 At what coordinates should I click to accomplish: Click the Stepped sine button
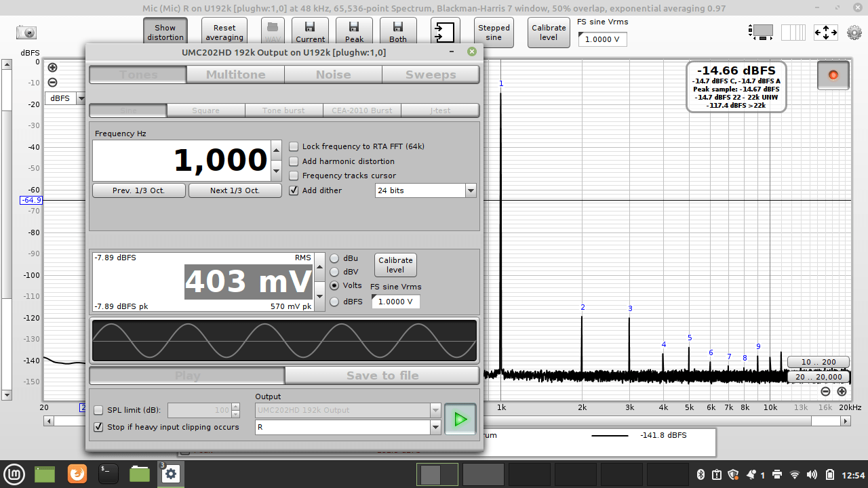pos(494,33)
